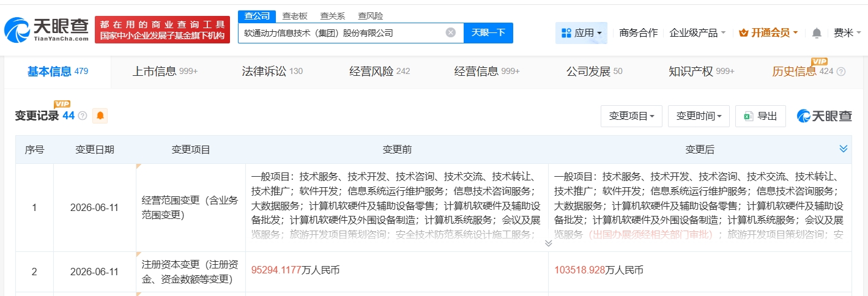868x296 pixels.
Task: Expand the 企业级产品 menu
Action: click(x=698, y=33)
